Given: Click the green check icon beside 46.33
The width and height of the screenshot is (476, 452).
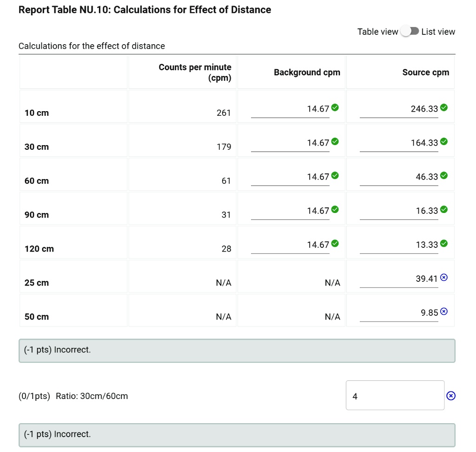Looking at the screenshot, I should coord(444,176).
